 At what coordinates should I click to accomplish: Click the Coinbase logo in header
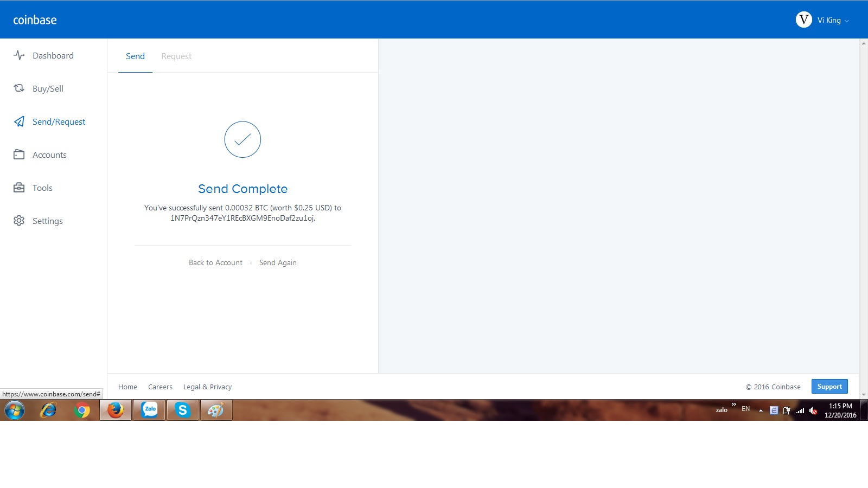pyautogui.click(x=35, y=20)
